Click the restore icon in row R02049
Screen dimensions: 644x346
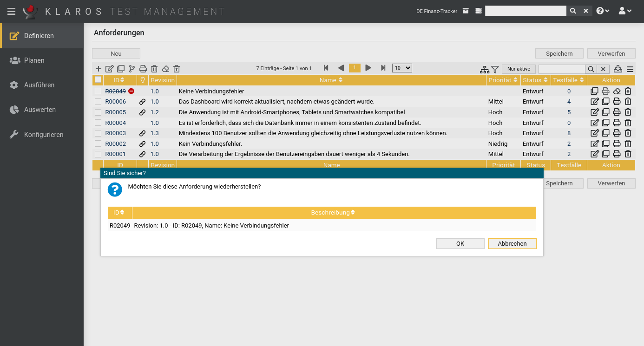click(628, 91)
